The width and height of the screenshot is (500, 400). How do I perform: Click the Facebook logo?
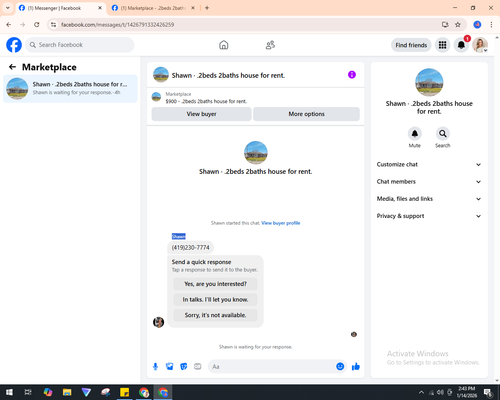[x=14, y=45]
